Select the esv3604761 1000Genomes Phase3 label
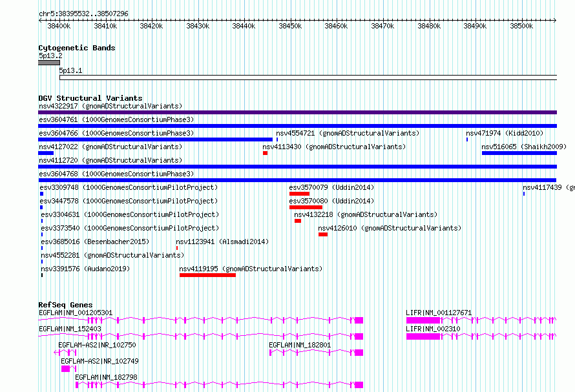 (x=116, y=119)
